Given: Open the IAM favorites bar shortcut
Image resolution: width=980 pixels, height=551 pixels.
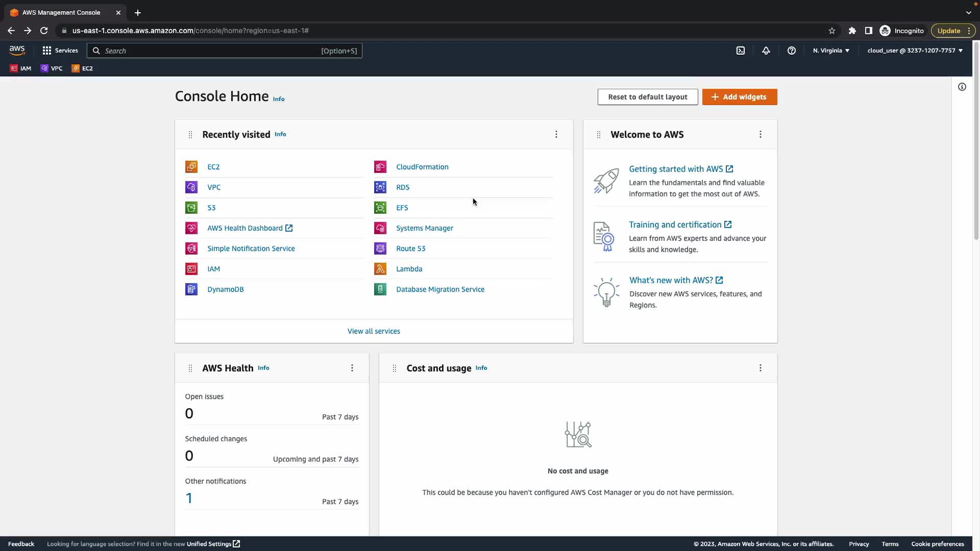Looking at the screenshot, I should (21, 68).
